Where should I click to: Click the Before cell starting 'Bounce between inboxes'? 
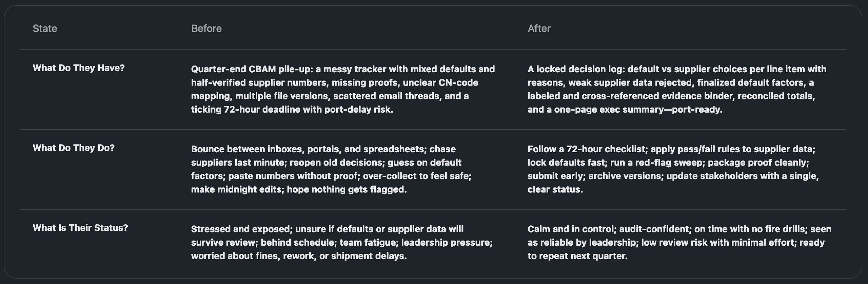click(x=331, y=169)
